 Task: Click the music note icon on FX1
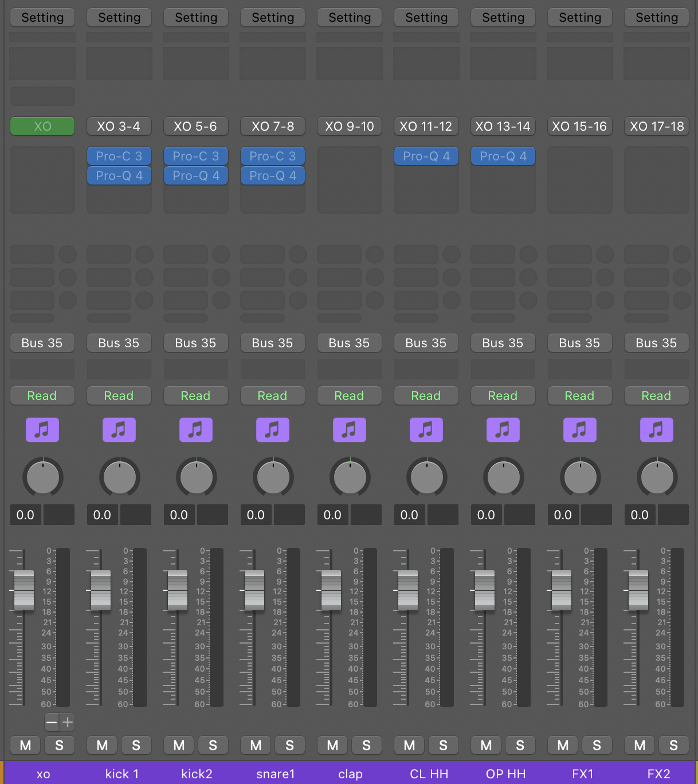(580, 430)
